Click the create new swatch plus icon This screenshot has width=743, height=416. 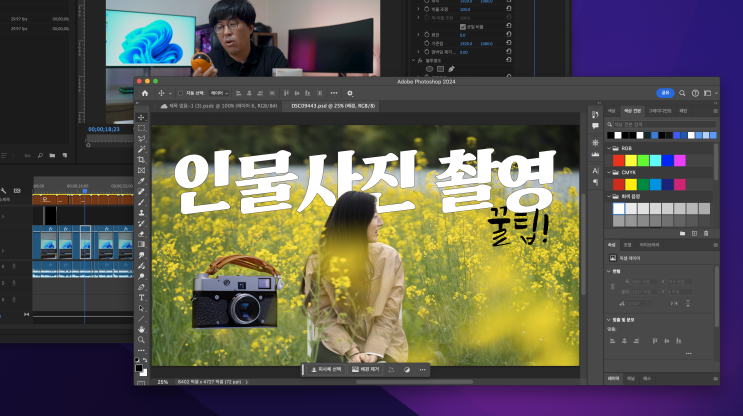point(694,234)
